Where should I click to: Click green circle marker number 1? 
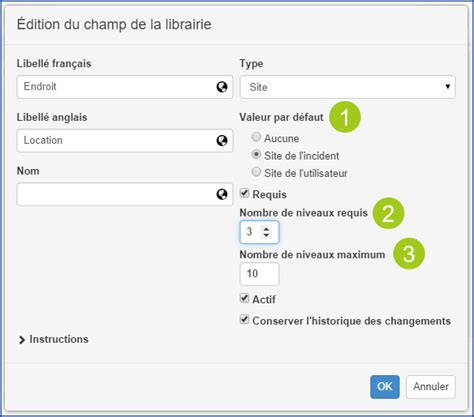(345, 117)
